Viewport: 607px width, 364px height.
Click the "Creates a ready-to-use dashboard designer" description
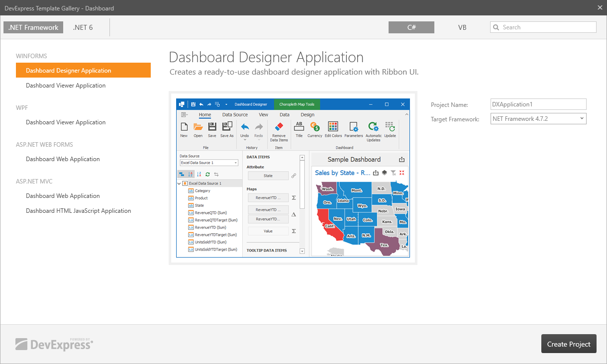(294, 72)
